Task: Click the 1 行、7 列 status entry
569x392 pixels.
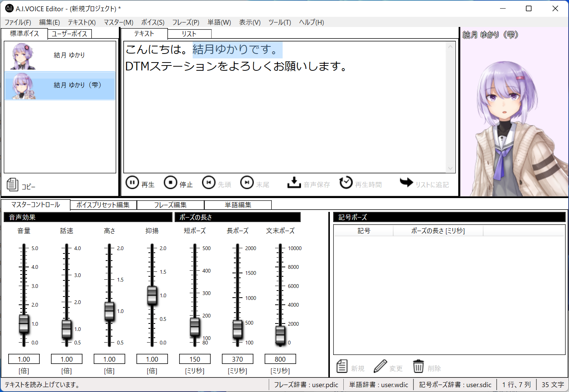Action: (x=517, y=385)
